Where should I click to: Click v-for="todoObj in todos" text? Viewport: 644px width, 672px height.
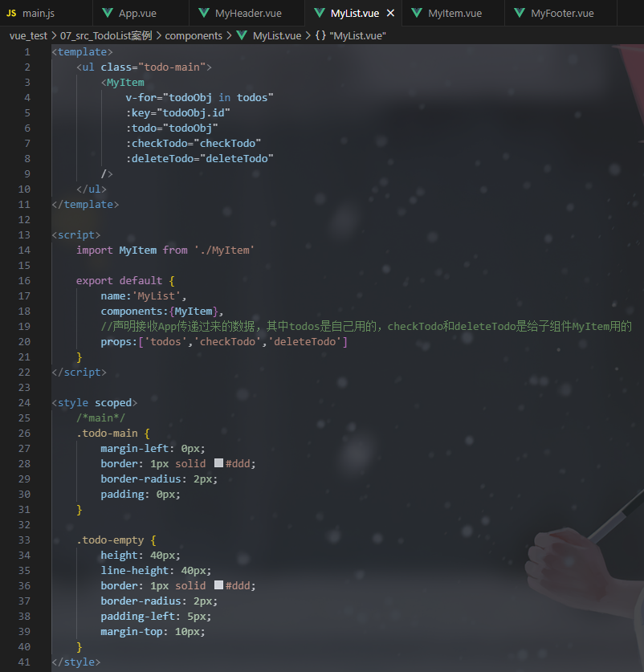pyautogui.click(x=199, y=98)
